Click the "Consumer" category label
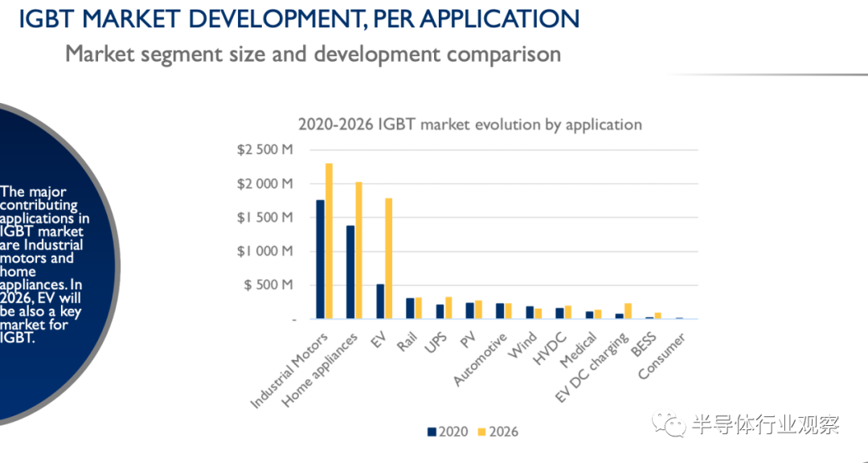 click(x=661, y=356)
